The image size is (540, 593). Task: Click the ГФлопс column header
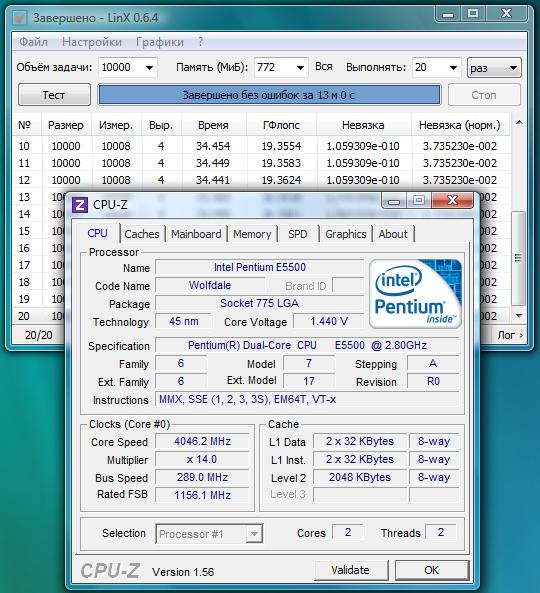point(281,125)
